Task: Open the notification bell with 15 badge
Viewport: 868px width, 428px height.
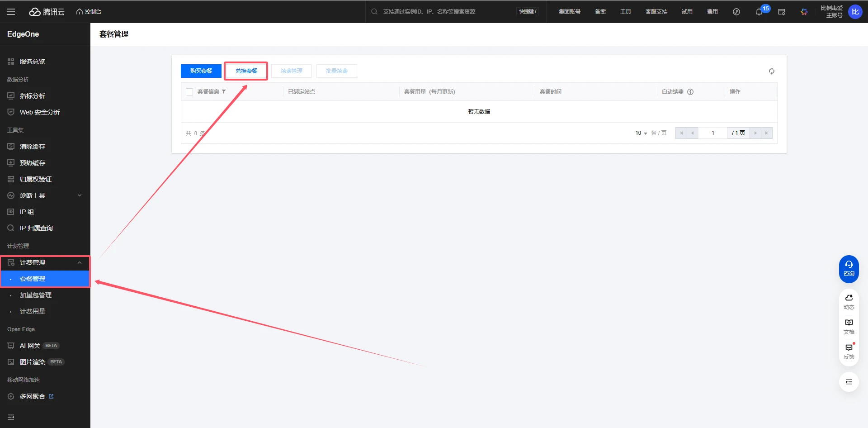Action: [x=759, y=12]
